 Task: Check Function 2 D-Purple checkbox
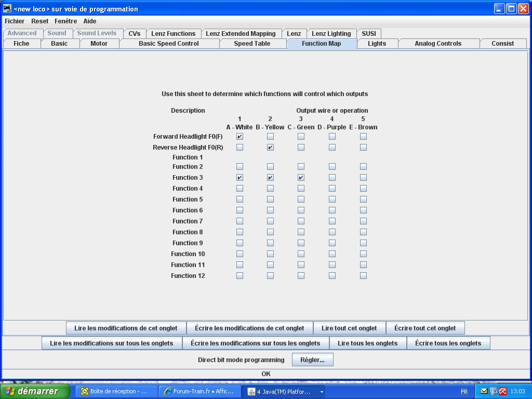tap(332, 167)
